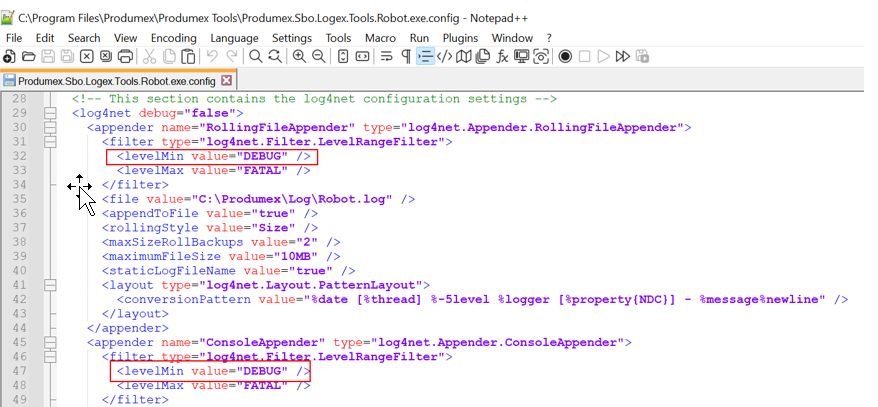Open the Run menu
Screen dimensions: 878x407
point(419,38)
